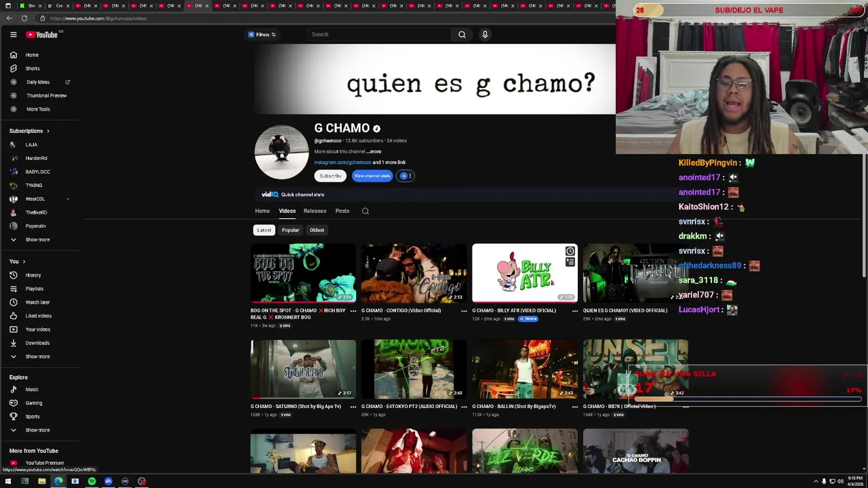This screenshot has height=488, width=868.
Task: Open vidIQ Quick channel stats bar
Action: point(293,195)
